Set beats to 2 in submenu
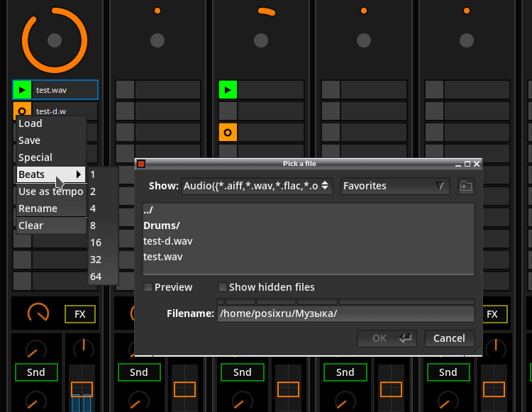The height and width of the screenshot is (412, 532). 103,191
